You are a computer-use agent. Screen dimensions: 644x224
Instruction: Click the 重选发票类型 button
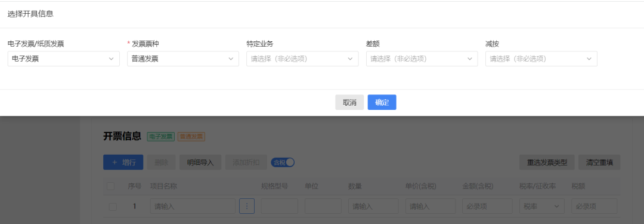[x=547, y=162]
